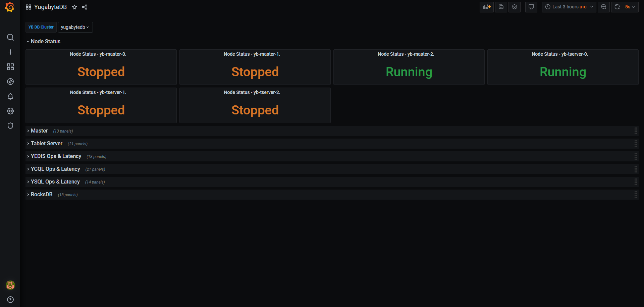Screen dimensions: 644x307
Task: Click the user avatar in the sidebar
Action: coord(10,285)
